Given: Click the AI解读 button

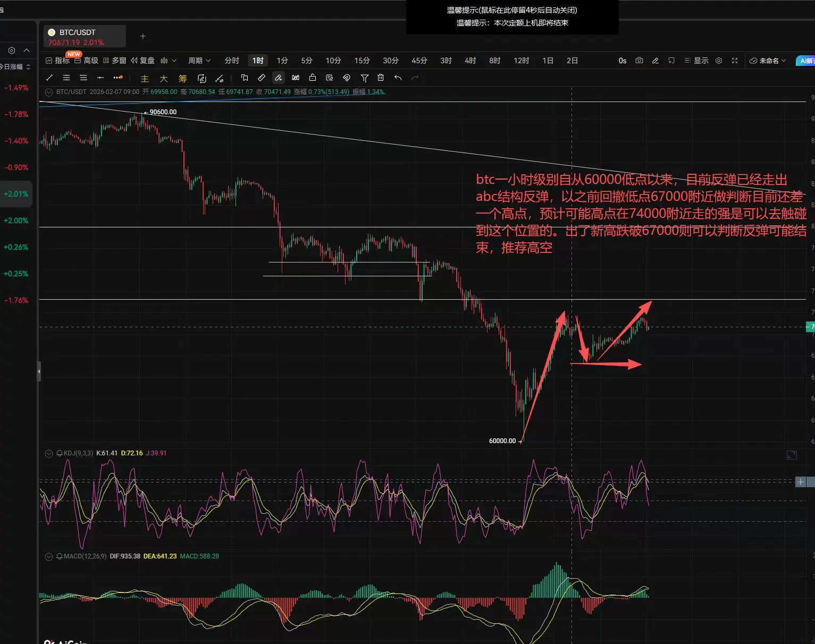Looking at the screenshot, I should click(805, 61).
